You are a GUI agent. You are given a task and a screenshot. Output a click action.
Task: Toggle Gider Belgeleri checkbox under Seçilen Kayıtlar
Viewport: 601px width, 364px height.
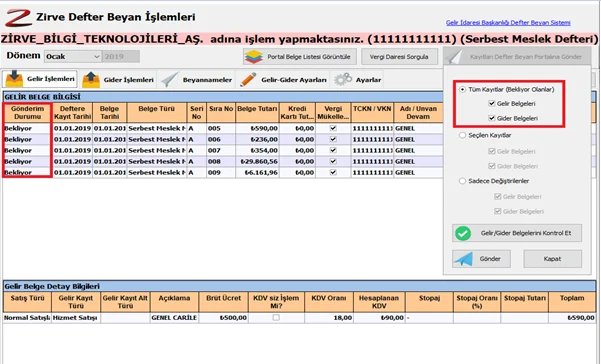492,166
